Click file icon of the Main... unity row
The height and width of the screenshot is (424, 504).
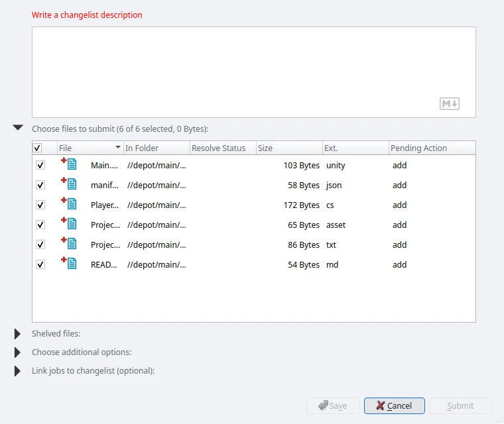69,164
